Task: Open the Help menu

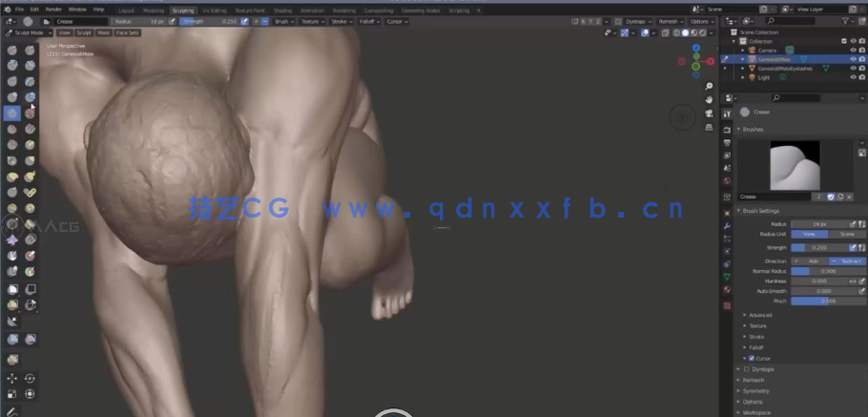Action: 98,10
